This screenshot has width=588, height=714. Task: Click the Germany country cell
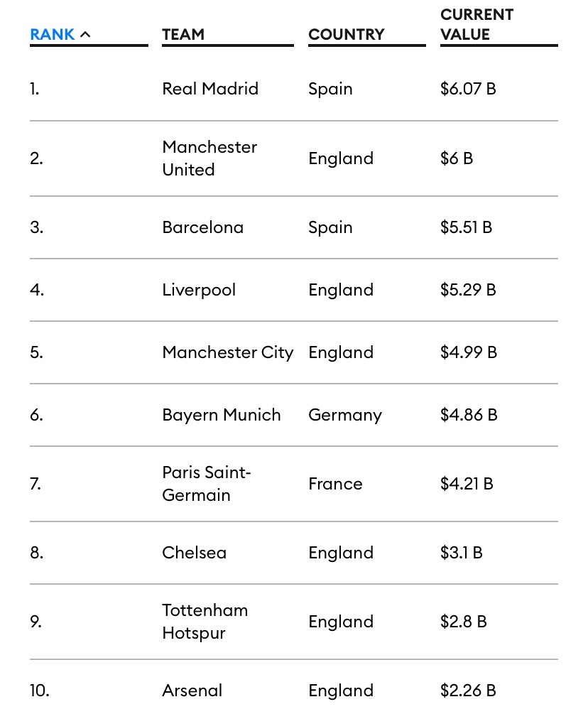[345, 416]
